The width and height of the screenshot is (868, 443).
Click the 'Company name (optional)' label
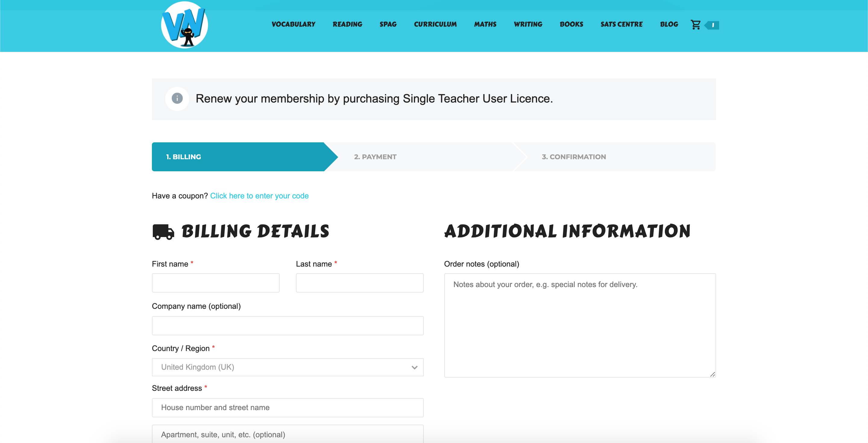(196, 306)
